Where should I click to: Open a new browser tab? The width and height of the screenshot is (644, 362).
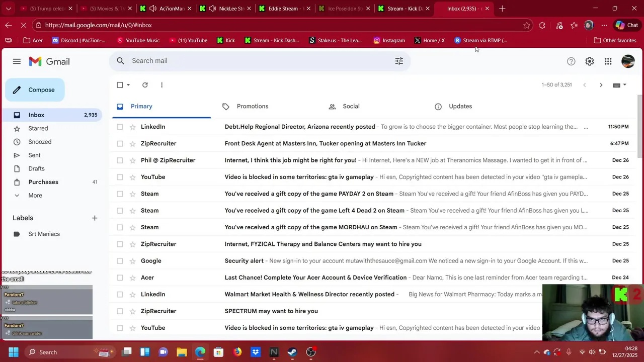(x=502, y=9)
